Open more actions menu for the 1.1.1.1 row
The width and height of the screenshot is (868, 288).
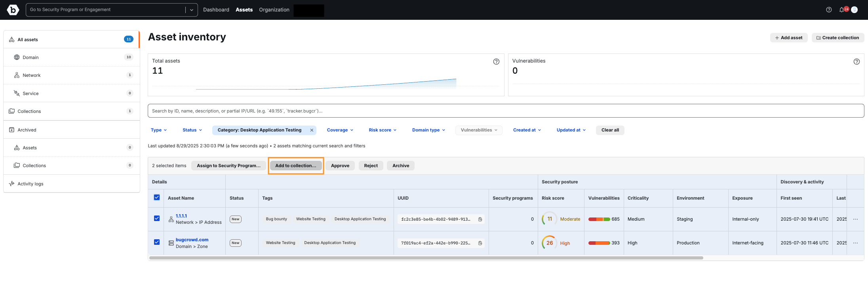point(855,219)
